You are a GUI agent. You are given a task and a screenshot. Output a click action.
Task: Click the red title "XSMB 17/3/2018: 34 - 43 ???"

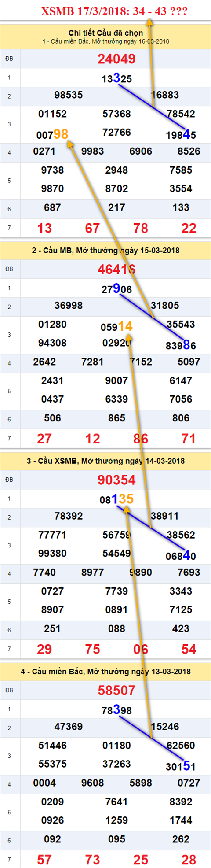click(x=114, y=11)
